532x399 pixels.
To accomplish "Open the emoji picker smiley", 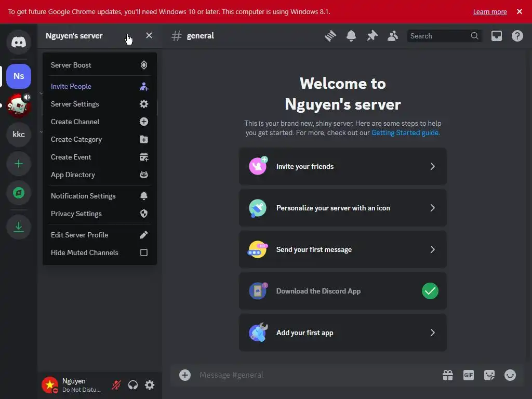I will [510, 375].
